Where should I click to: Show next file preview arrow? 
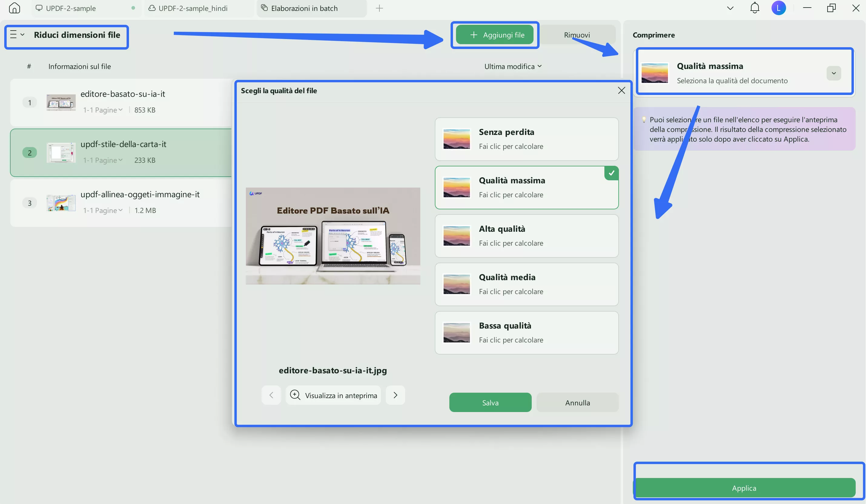click(395, 395)
